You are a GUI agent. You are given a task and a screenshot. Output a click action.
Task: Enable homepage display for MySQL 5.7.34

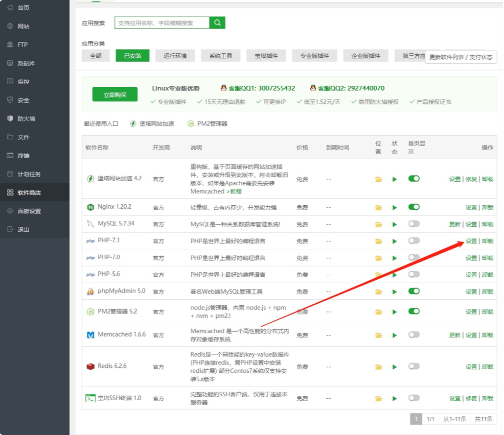[413, 223]
